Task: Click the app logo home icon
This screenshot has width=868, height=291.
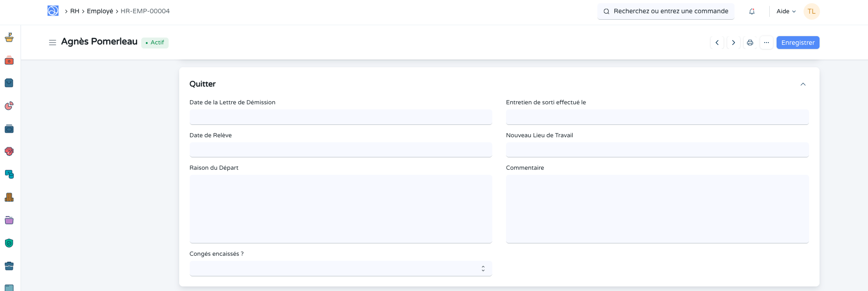Action: point(53,11)
